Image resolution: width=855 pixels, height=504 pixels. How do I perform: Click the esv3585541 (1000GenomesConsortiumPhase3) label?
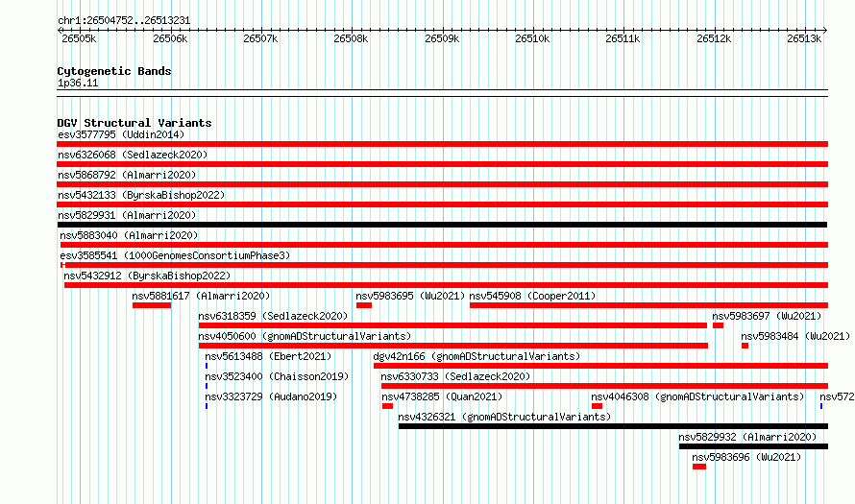(x=175, y=255)
